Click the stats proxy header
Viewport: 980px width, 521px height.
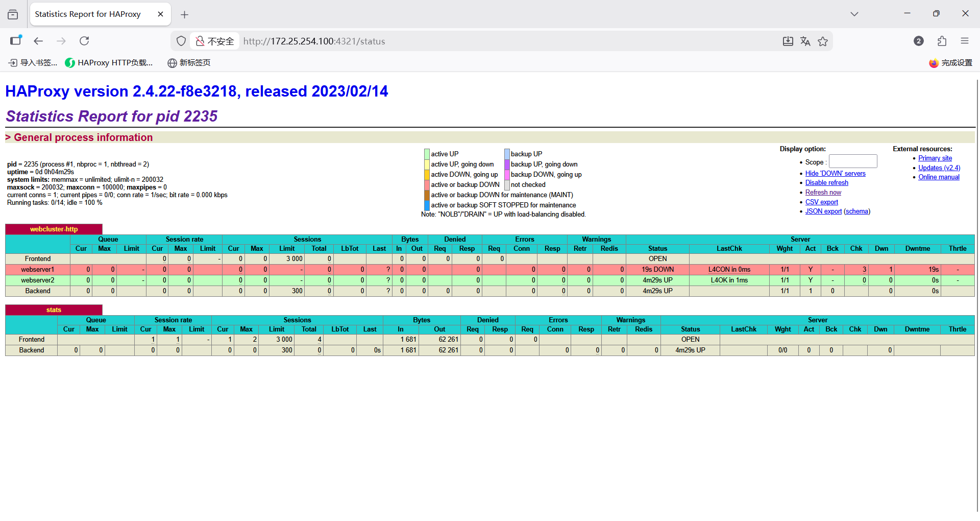coord(54,310)
